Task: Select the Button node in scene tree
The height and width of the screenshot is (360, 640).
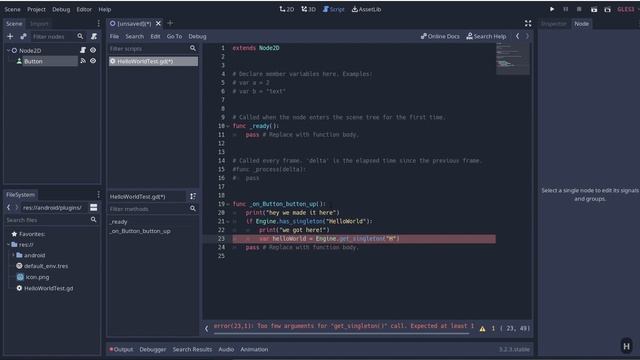Action: (33, 61)
